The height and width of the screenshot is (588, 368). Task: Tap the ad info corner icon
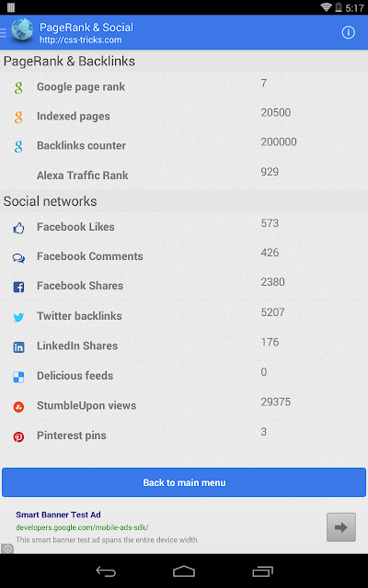point(7,548)
